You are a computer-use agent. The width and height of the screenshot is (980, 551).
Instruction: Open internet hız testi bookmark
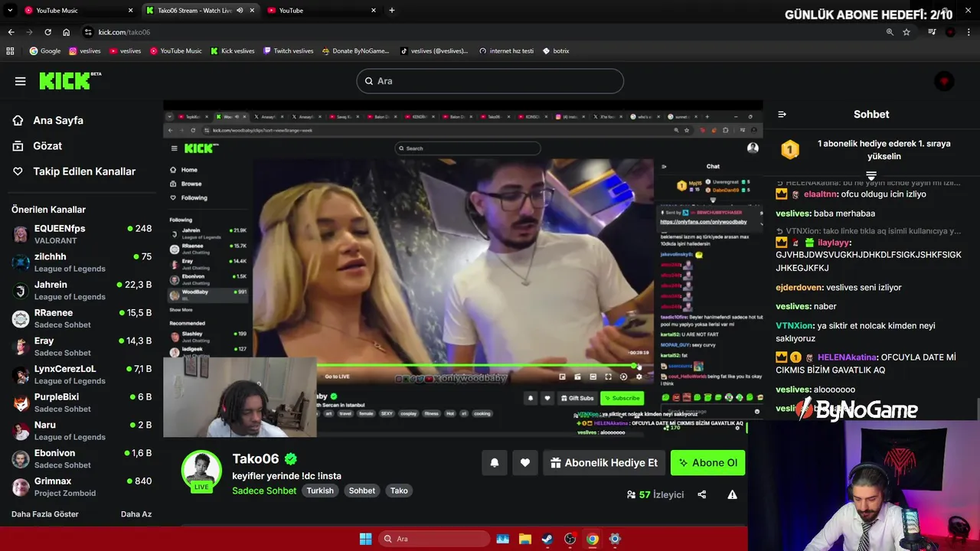506,51
